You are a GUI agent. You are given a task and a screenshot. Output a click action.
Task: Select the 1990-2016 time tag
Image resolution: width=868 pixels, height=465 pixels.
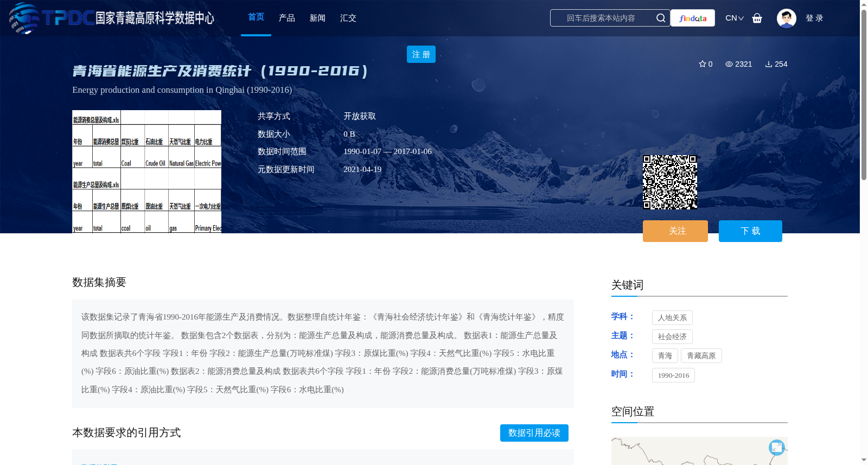673,375
